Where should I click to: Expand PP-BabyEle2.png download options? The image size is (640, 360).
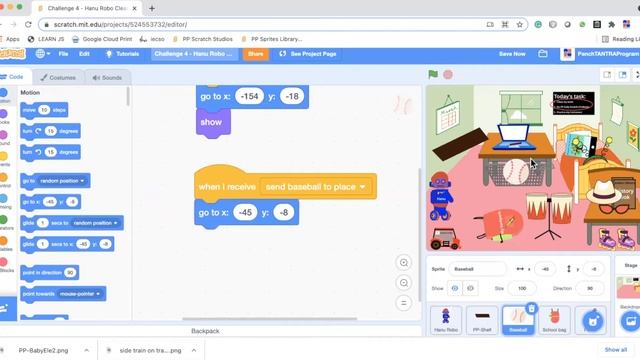(x=87, y=350)
